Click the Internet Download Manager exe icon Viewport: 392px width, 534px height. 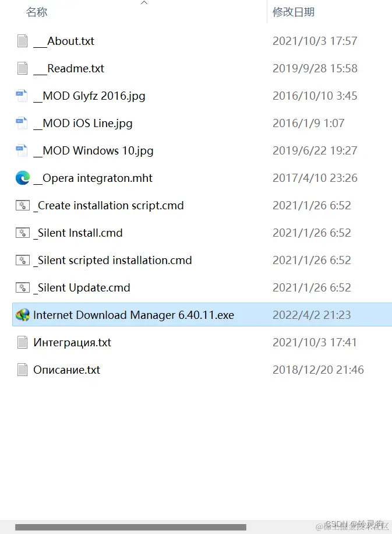[23, 315]
